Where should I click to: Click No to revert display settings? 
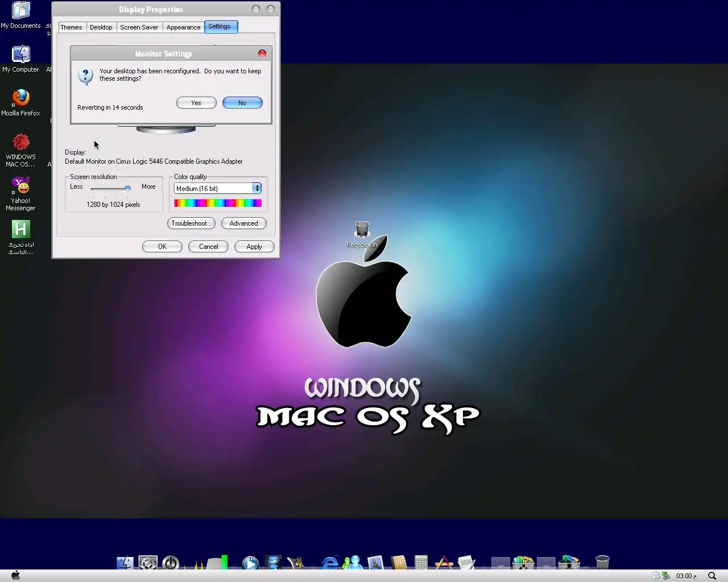[242, 103]
